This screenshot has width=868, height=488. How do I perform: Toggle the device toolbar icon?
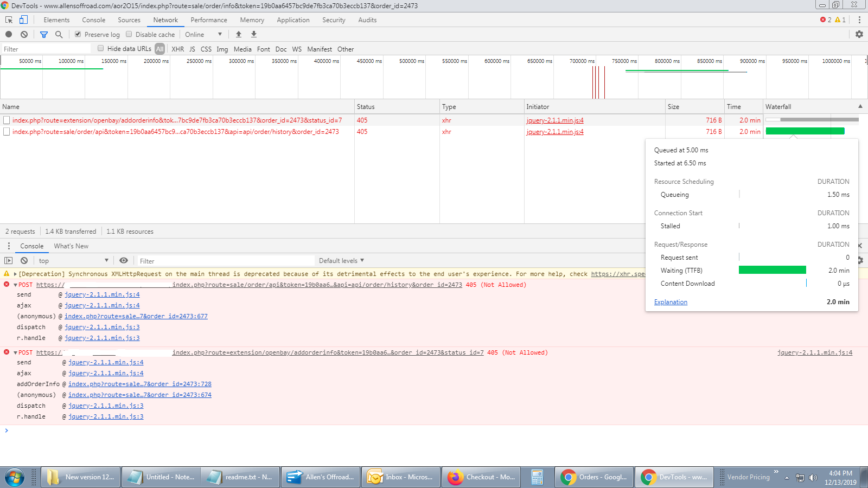[x=23, y=20]
